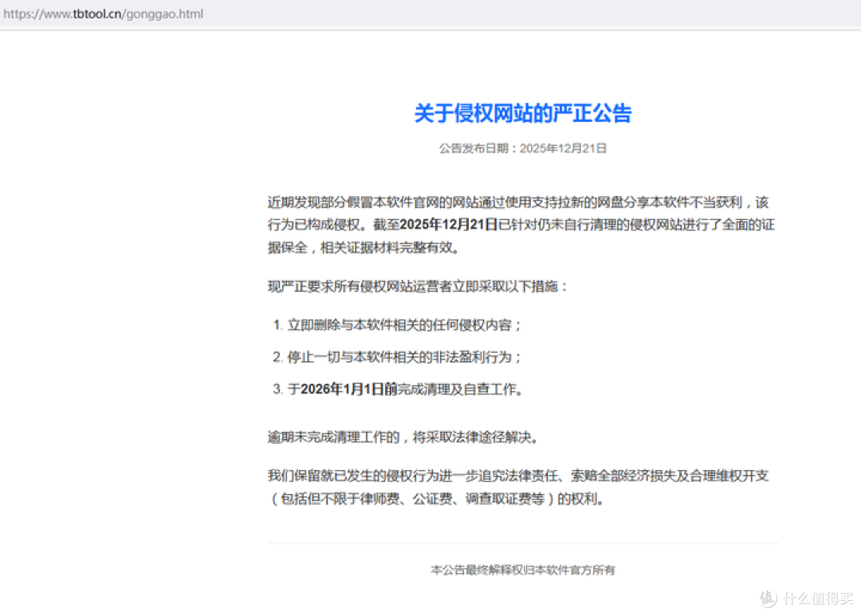
Task: Click the date line 公告发布日期：2025年12月21日
Action: click(523, 148)
